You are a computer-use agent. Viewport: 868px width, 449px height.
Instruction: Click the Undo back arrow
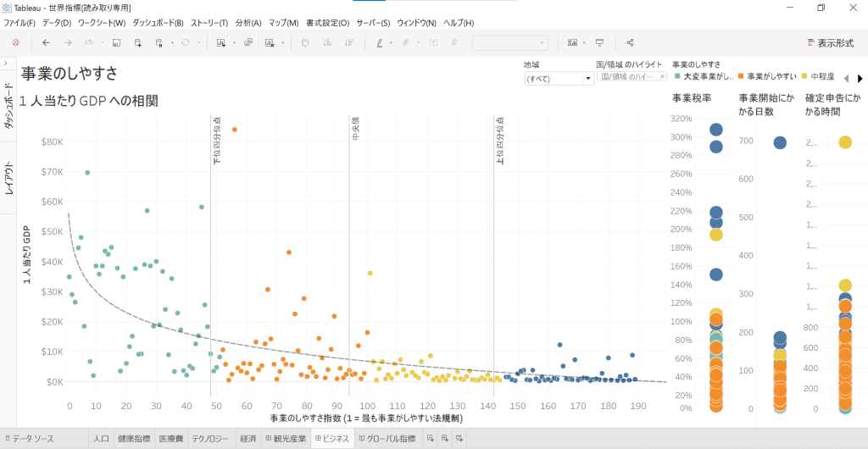click(x=47, y=42)
